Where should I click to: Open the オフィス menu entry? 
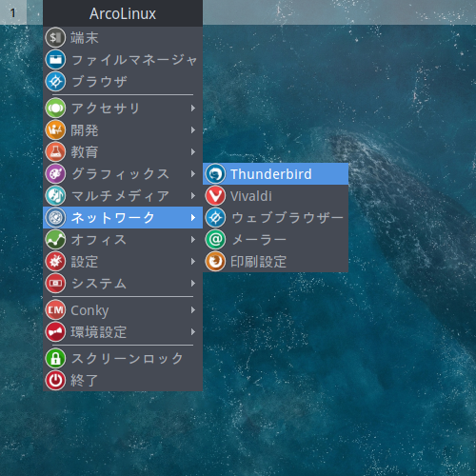tap(123, 240)
